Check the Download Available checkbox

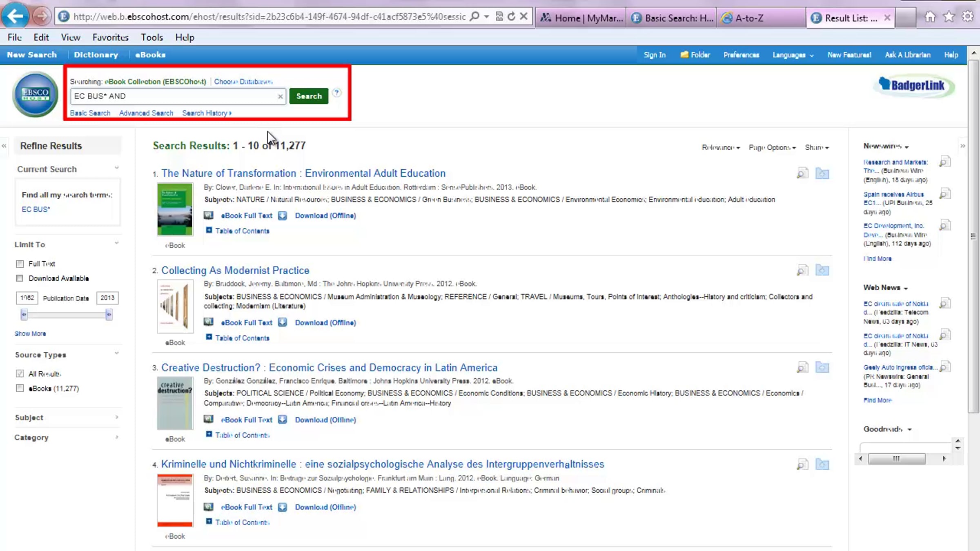(20, 278)
